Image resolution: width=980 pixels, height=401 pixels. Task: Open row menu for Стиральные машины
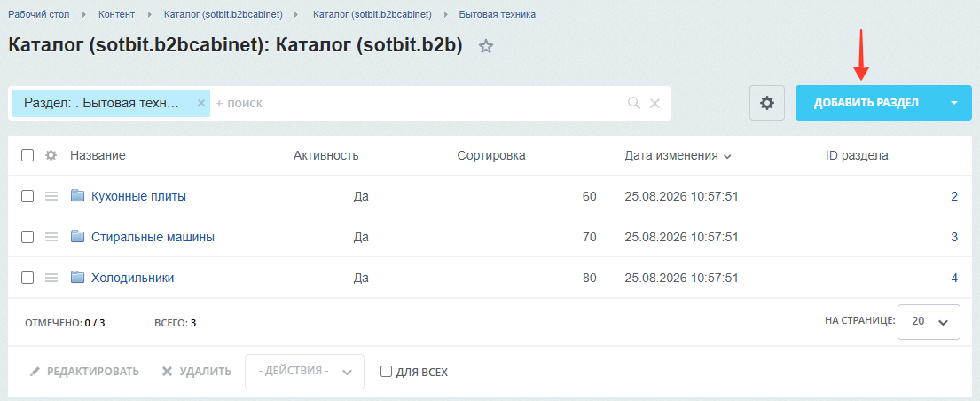[51, 237]
